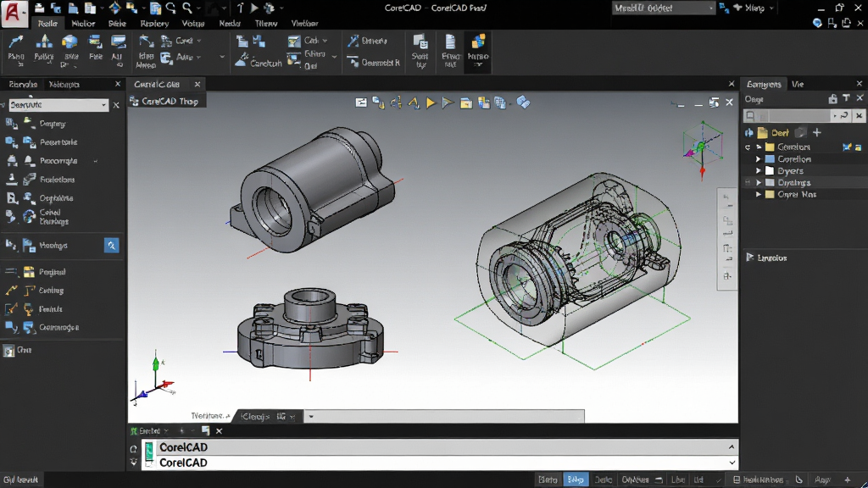This screenshot has width=868, height=488.
Task: Click the plus icon next to the Deef folder
Action: (816, 133)
